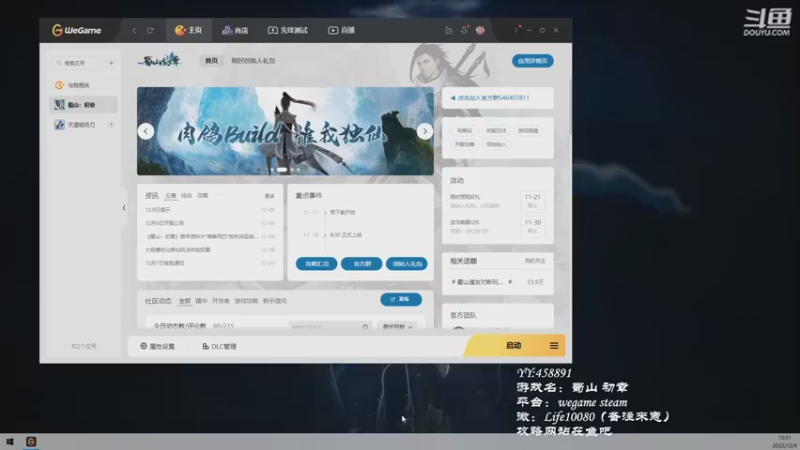Open activity ending 11-21
Image resolution: width=800 pixels, height=450 pixels.
[497, 201]
